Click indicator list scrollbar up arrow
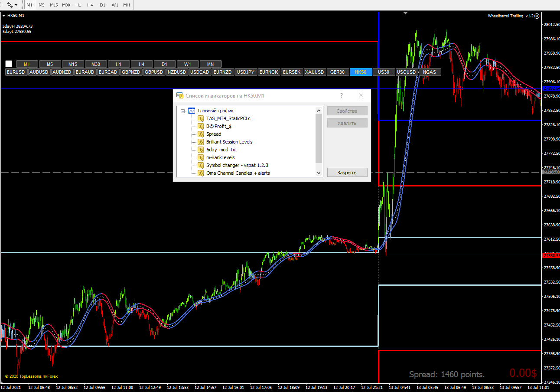 click(319, 111)
